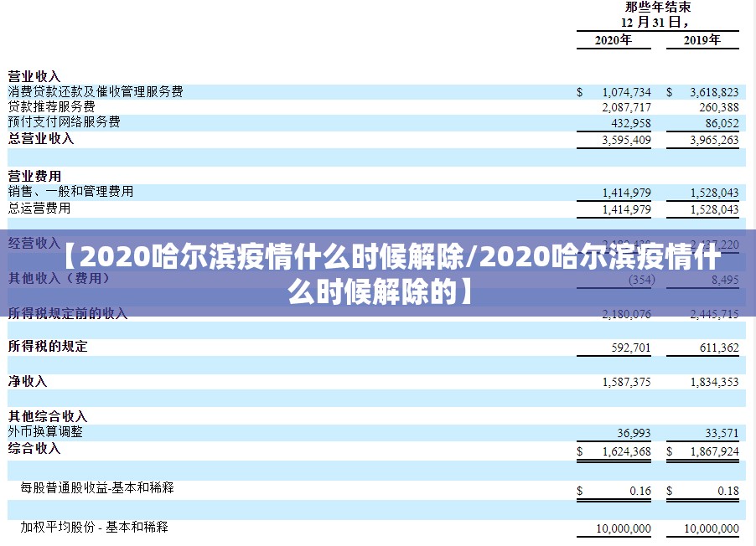Click the 消费贷款还款及催收管理服务费 row label

coord(96,91)
